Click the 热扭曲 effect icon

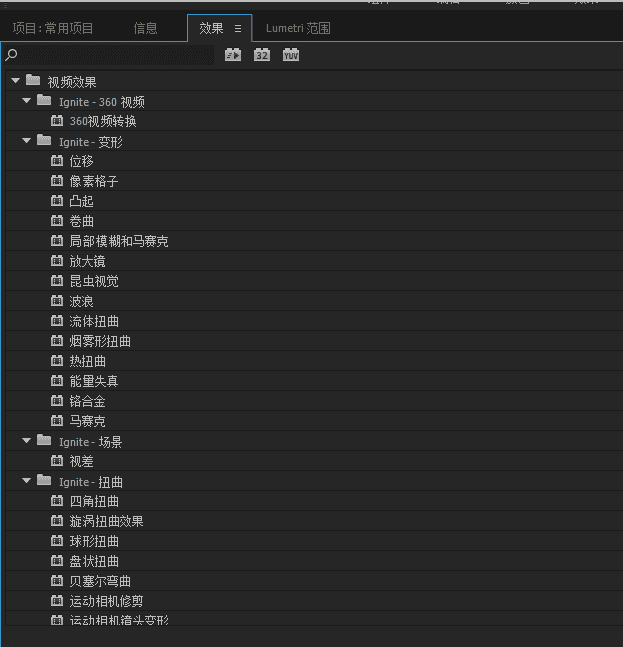click(x=57, y=361)
